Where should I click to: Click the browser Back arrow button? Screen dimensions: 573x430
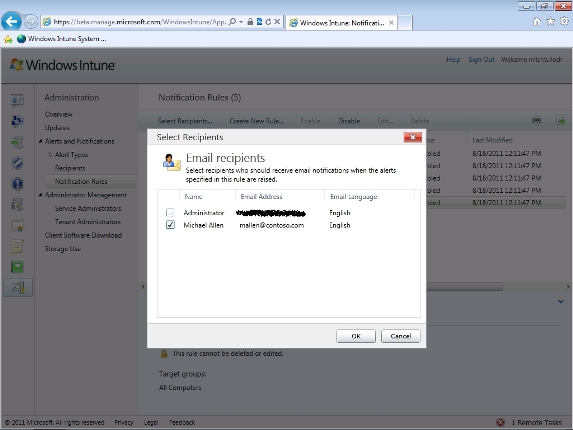(x=11, y=22)
